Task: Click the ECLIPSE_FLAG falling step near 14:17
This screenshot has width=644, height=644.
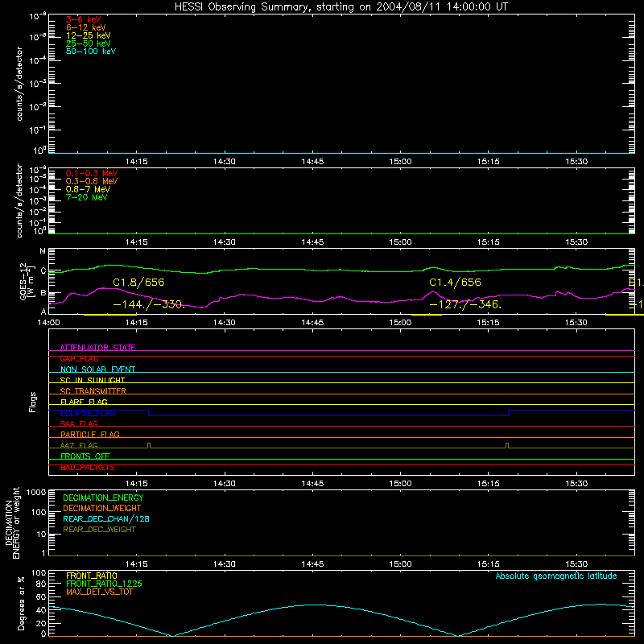Action: pos(148,413)
